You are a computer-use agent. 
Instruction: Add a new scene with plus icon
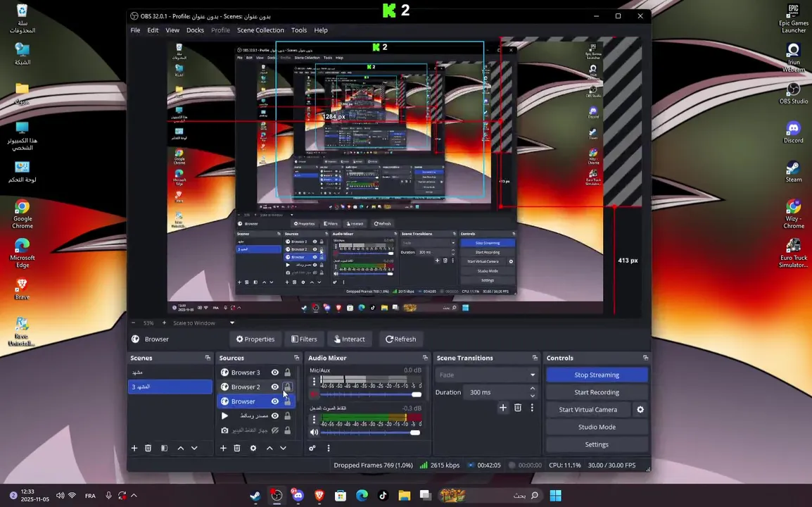point(134,448)
